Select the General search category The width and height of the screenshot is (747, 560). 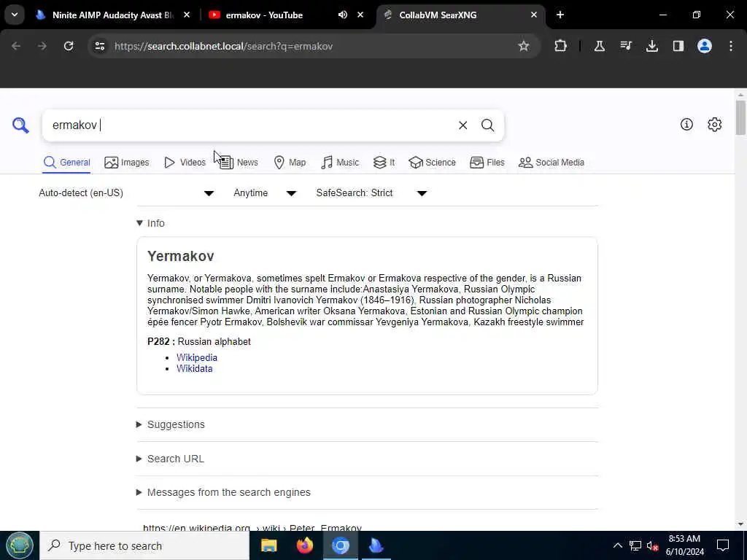pos(66,163)
